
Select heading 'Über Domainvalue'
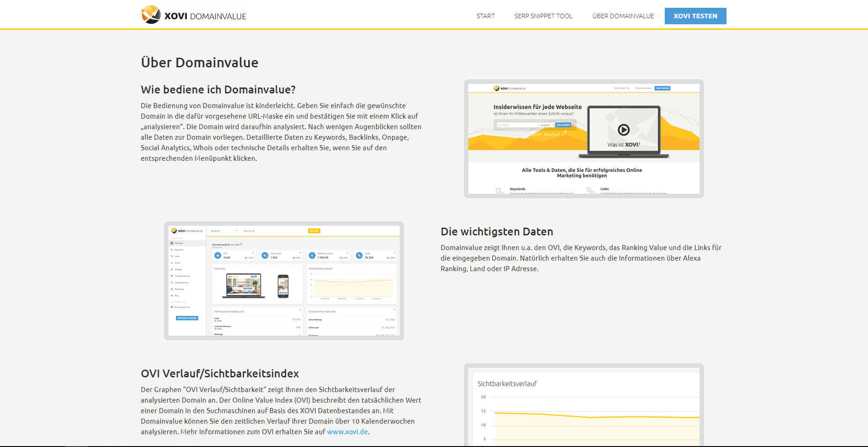[x=200, y=63]
